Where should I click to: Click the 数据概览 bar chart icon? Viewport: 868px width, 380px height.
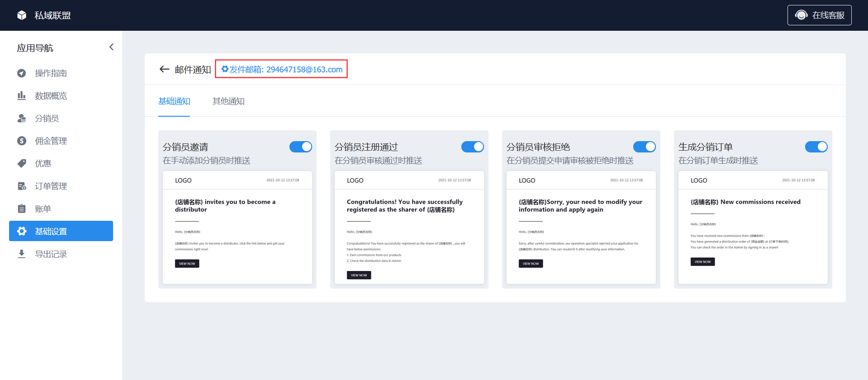(x=22, y=95)
